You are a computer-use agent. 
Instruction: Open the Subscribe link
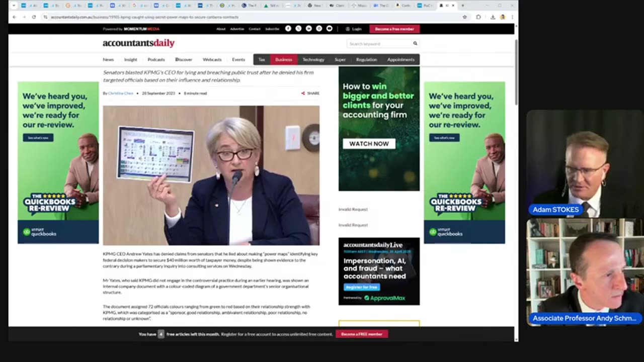(x=272, y=29)
